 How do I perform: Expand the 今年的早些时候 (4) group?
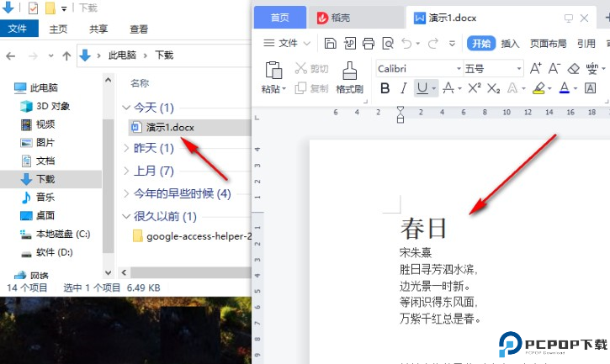coord(126,193)
